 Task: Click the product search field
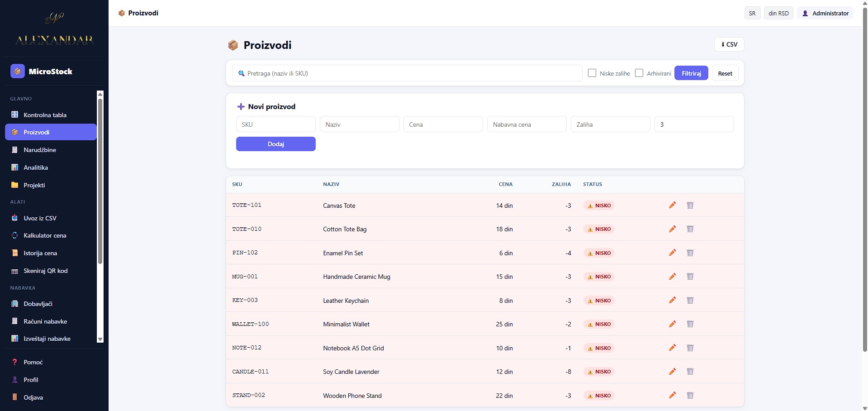pyautogui.click(x=407, y=73)
